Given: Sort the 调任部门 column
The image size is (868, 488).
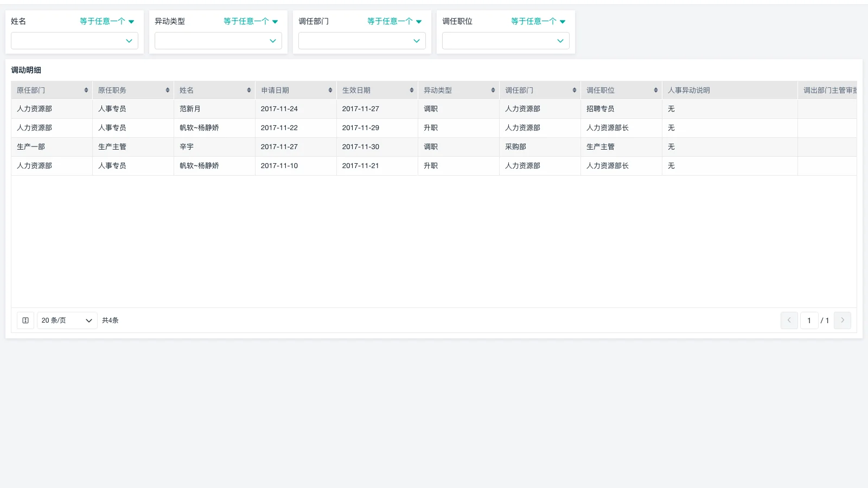Looking at the screenshot, I should 575,90.
